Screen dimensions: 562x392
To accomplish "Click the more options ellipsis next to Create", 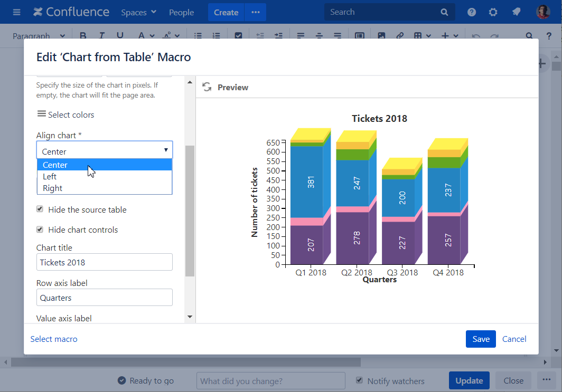I will point(256,12).
